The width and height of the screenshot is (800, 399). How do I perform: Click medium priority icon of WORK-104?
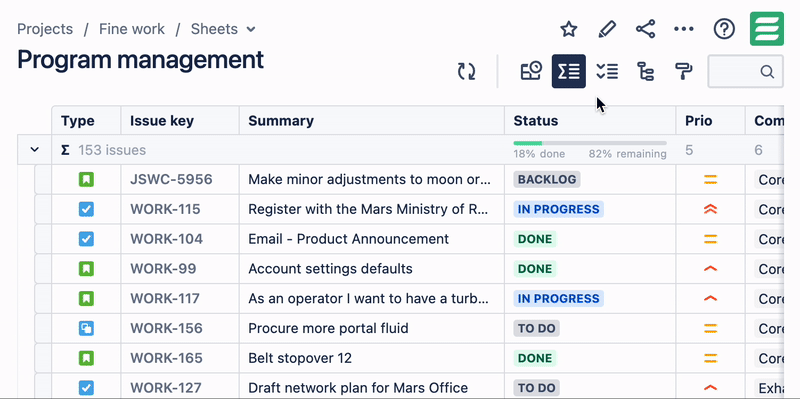pyautogui.click(x=711, y=239)
